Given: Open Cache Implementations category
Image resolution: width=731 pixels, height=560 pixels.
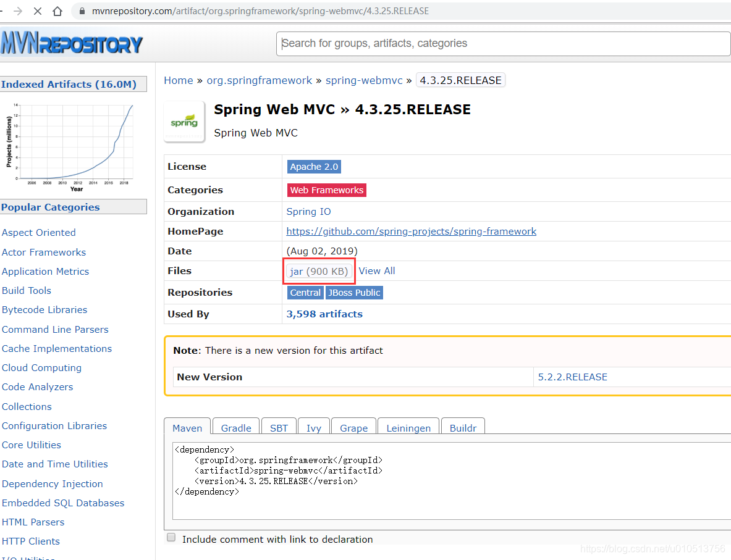Looking at the screenshot, I should pos(57,348).
